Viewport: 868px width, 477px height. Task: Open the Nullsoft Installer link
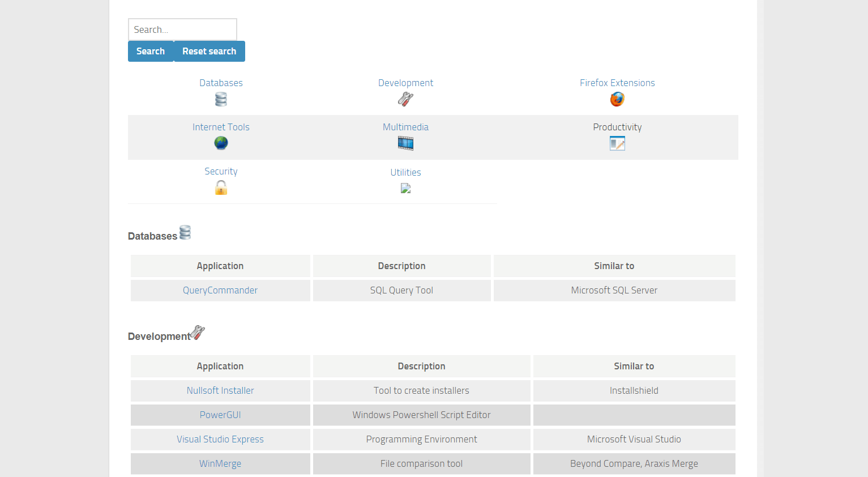tap(220, 390)
